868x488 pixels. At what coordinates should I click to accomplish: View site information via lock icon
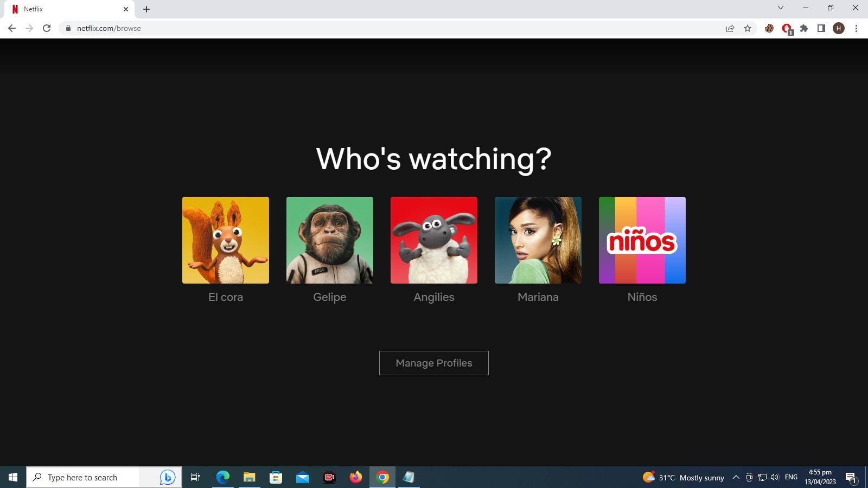tap(68, 28)
